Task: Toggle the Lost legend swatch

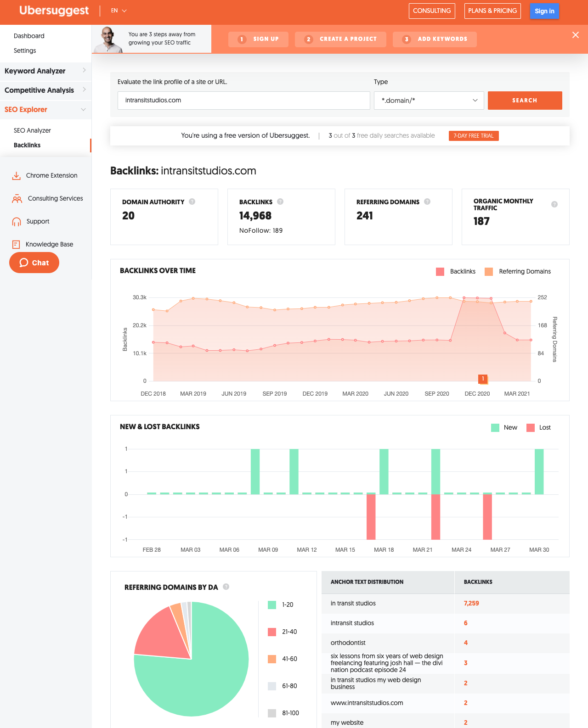Action: coord(531,428)
